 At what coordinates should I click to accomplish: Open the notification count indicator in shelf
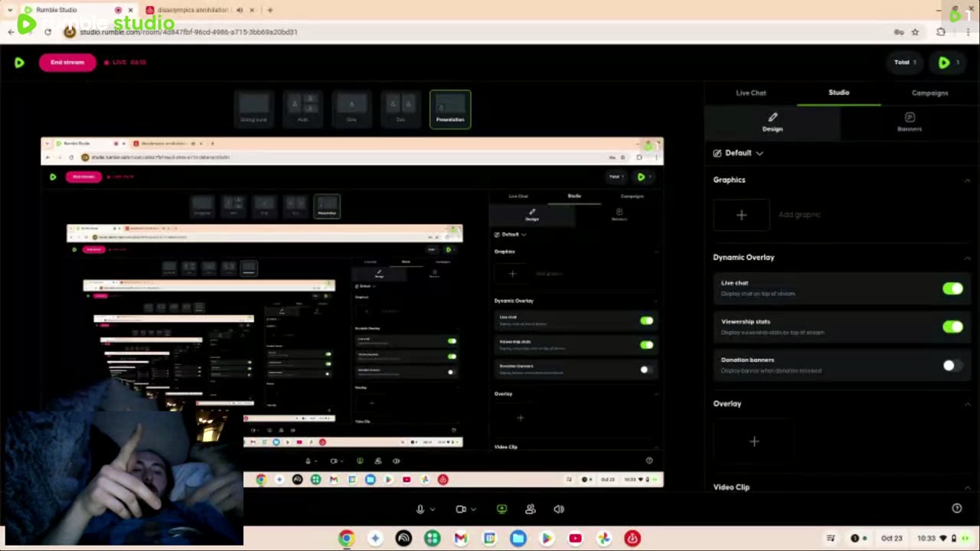858,538
